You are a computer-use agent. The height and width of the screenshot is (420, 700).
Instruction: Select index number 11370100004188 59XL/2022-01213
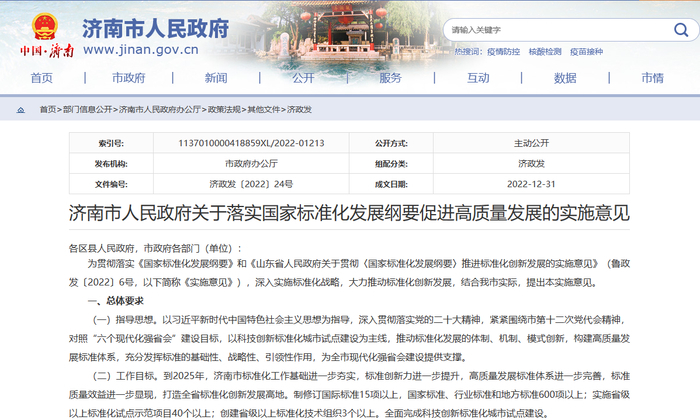(251, 143)
